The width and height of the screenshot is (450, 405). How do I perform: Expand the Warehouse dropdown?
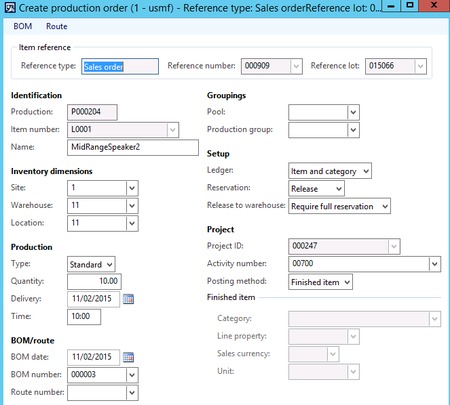click(x=132, y=206)
